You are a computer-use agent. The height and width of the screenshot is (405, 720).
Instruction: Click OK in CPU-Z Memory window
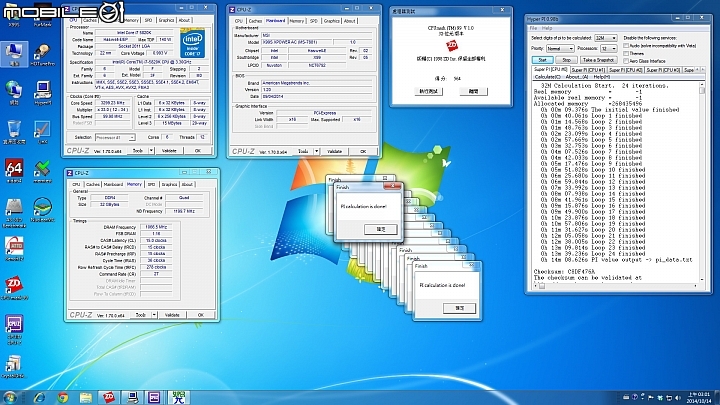coord(201,315)
